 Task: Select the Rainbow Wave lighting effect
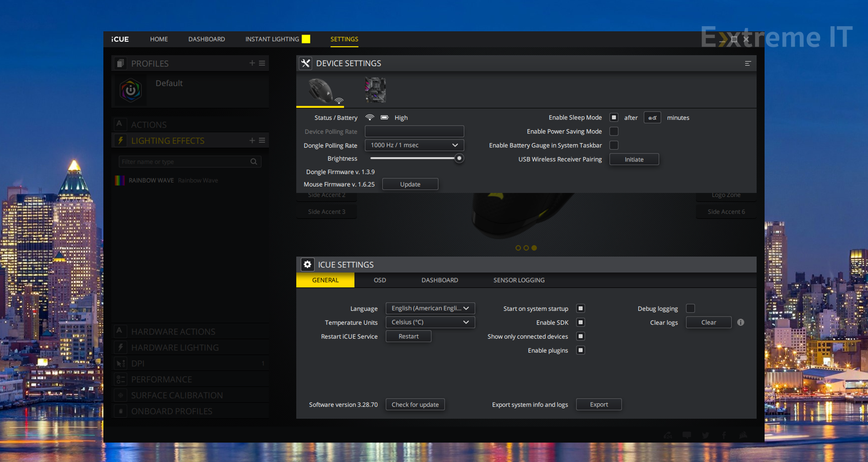(x=190, y=180)
